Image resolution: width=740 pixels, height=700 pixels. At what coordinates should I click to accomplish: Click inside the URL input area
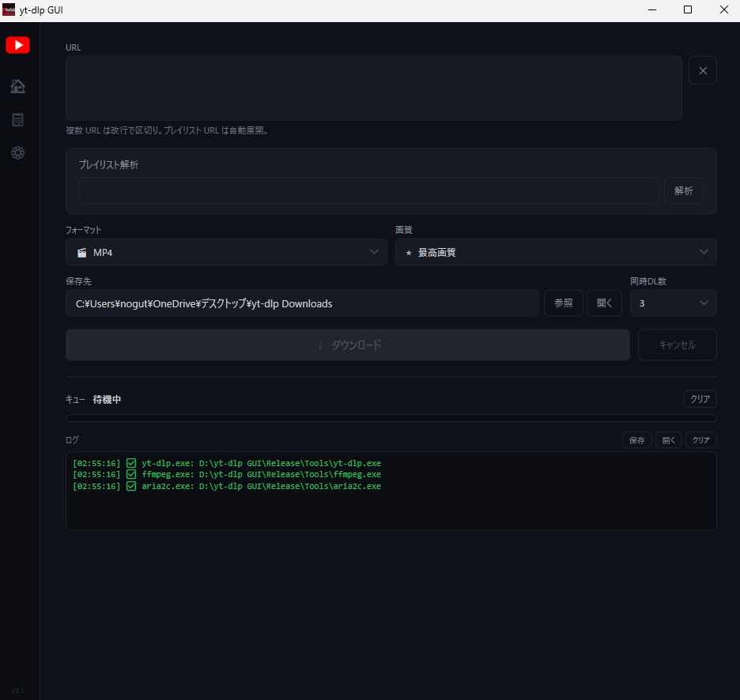pos(372,88)
